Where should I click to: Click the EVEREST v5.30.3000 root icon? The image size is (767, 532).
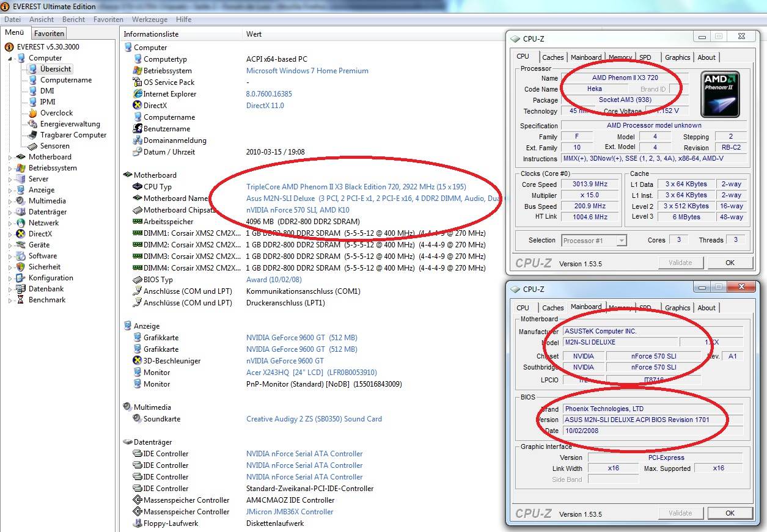coord(9,47)
